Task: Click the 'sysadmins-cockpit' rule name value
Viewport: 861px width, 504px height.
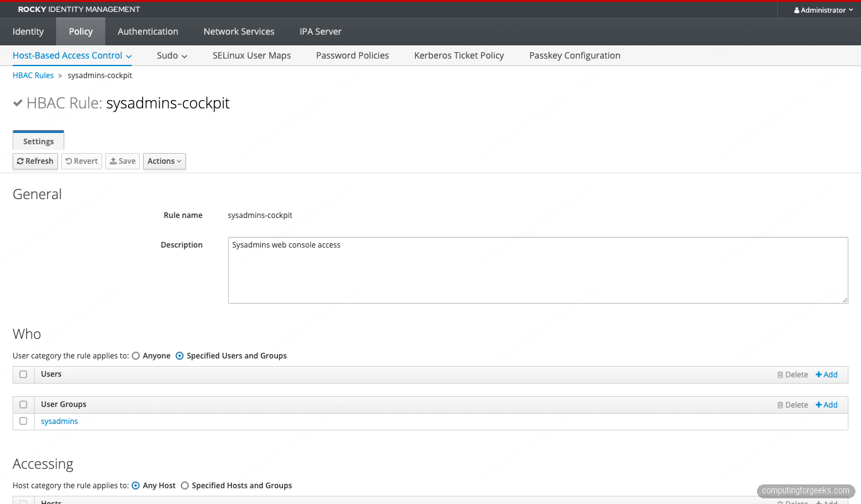Action: [x=260, y=215]
